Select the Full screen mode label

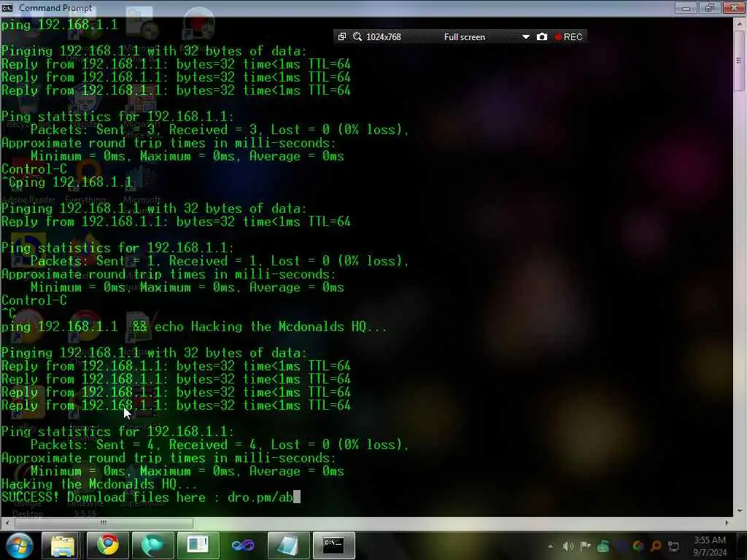(x=464, y=36)
